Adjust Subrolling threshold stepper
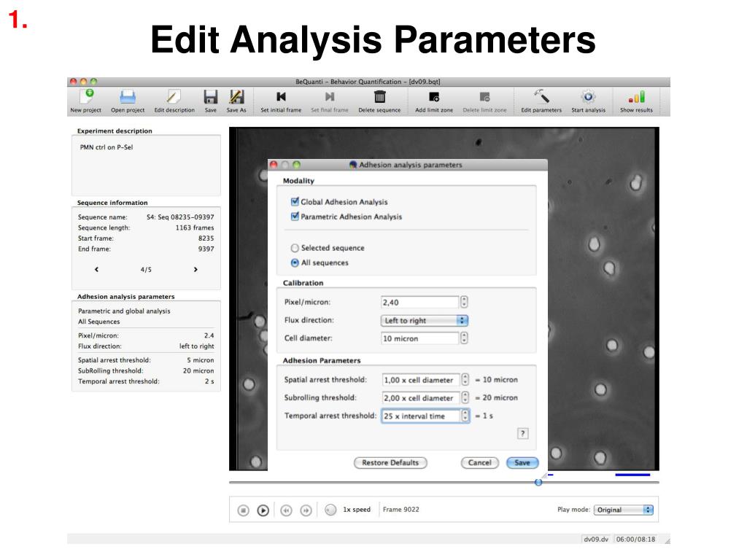Image resolution: width=747 pixels, height=560 pixels. coord(465,397)
